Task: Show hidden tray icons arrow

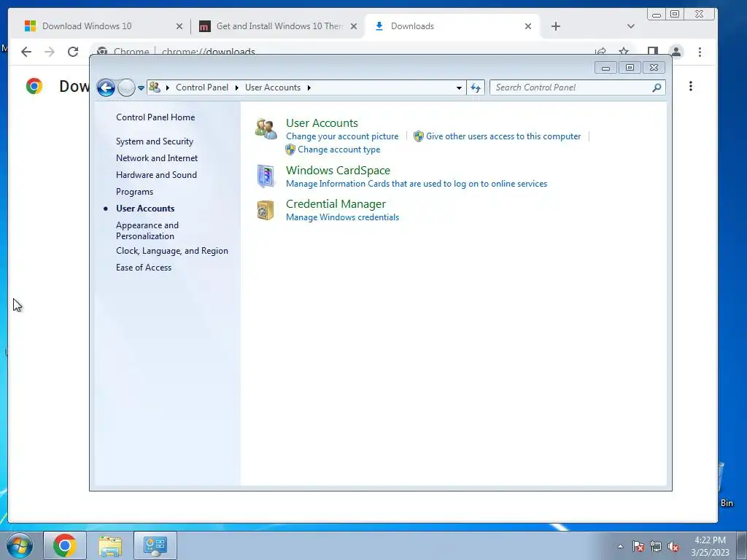Action: click(620, 546)
